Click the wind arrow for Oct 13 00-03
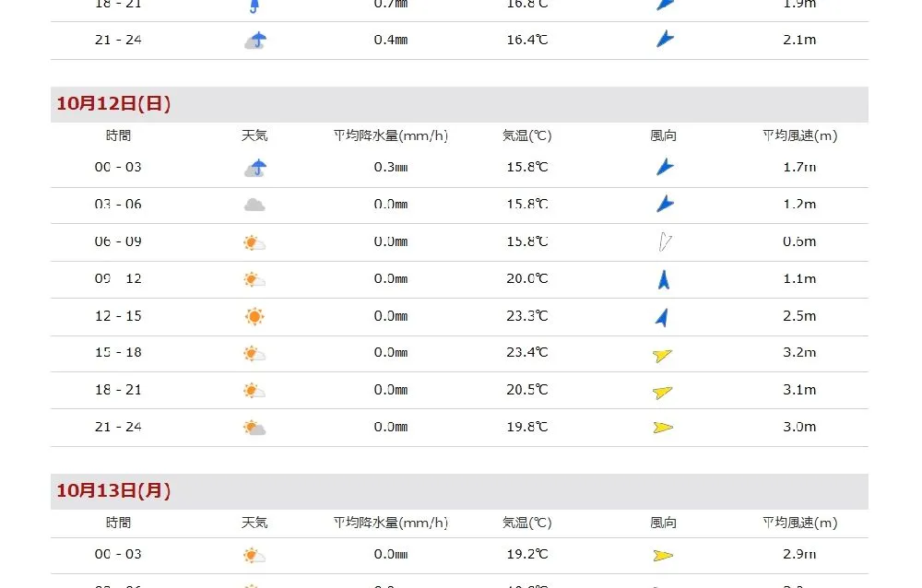This screenshot has height=588, width=922. [662, 555]
